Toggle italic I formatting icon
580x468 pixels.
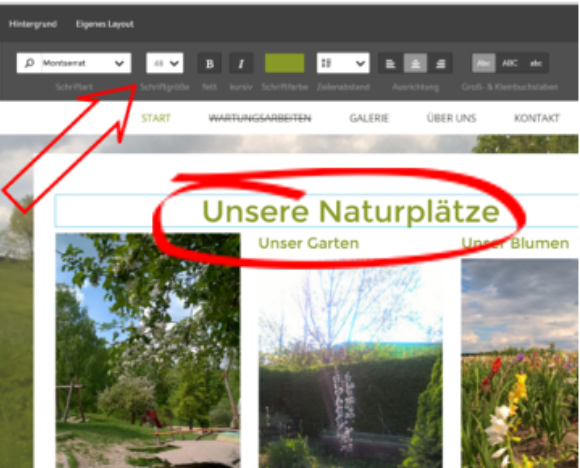[x=241, y=63]
